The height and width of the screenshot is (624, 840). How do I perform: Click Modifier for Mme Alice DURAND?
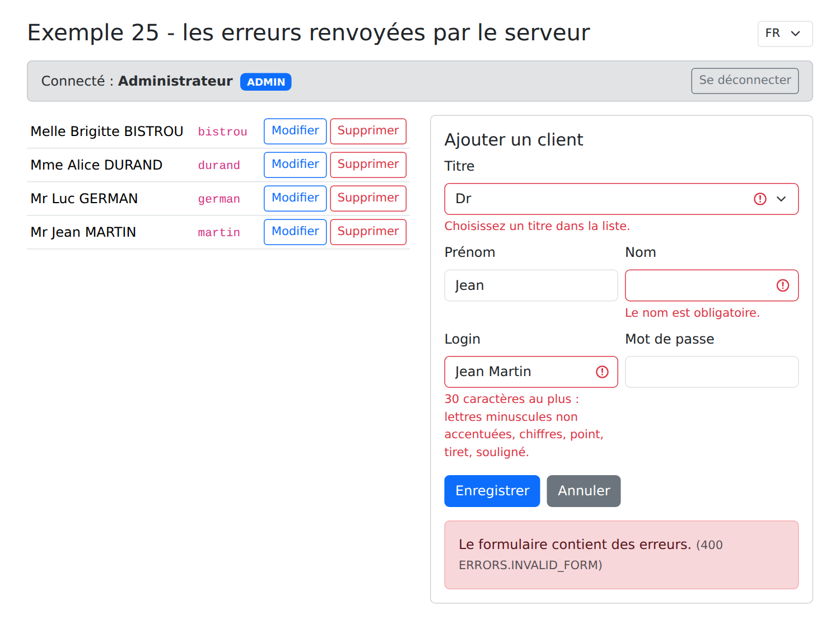[295, 165]
